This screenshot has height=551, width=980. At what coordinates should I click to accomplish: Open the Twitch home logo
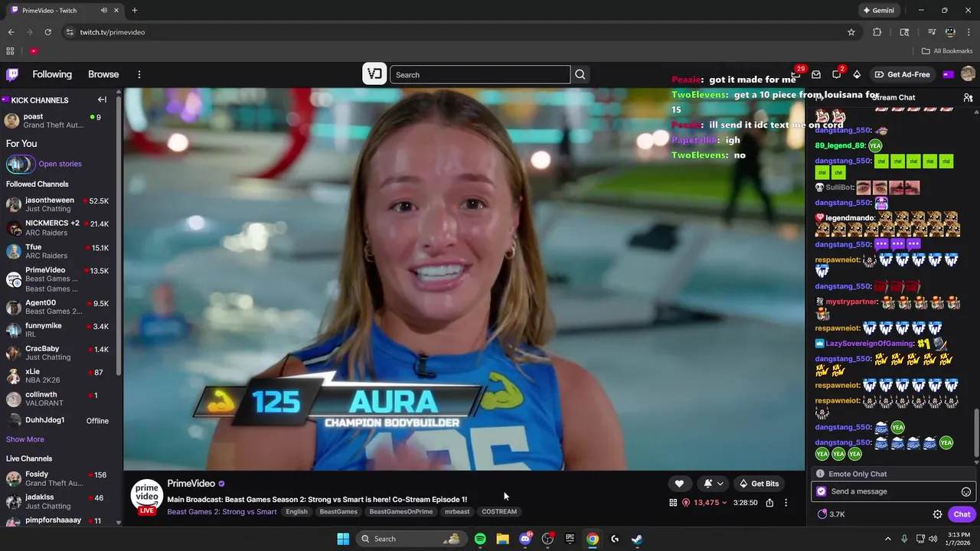pos(12,74)
